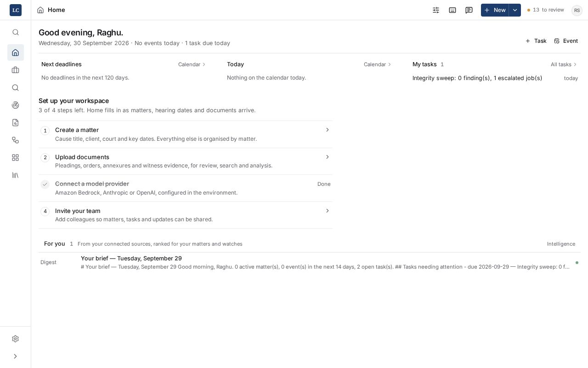Open the connected-shapes workflow icon in sidebar
This screenshot has height=368, width=588.
[x=16, y=140]
